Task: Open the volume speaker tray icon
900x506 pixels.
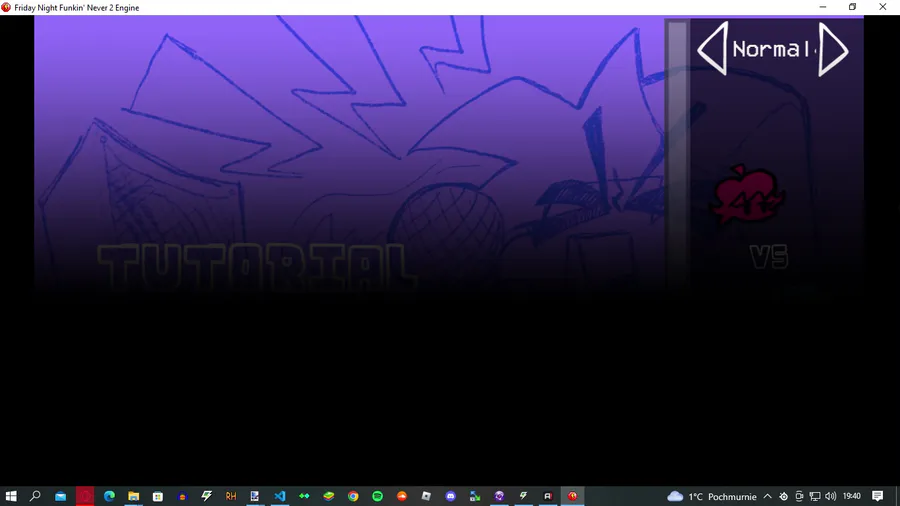Action: [831, 496]
